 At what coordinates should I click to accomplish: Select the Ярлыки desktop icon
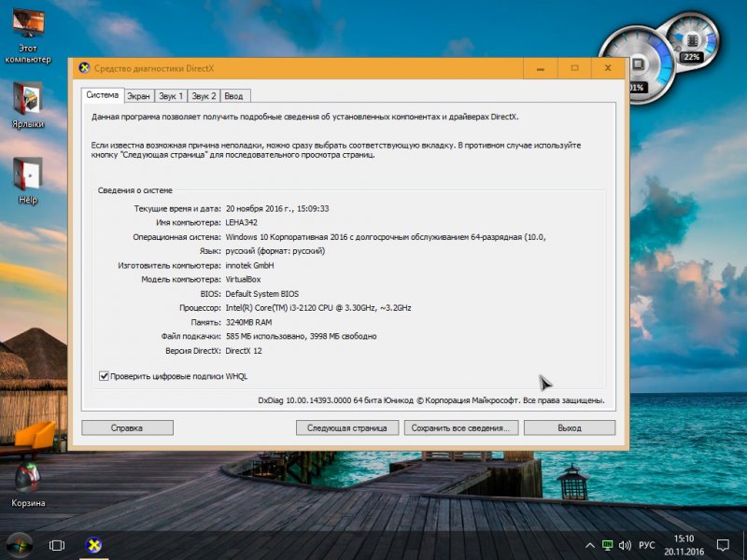(28, 105)
